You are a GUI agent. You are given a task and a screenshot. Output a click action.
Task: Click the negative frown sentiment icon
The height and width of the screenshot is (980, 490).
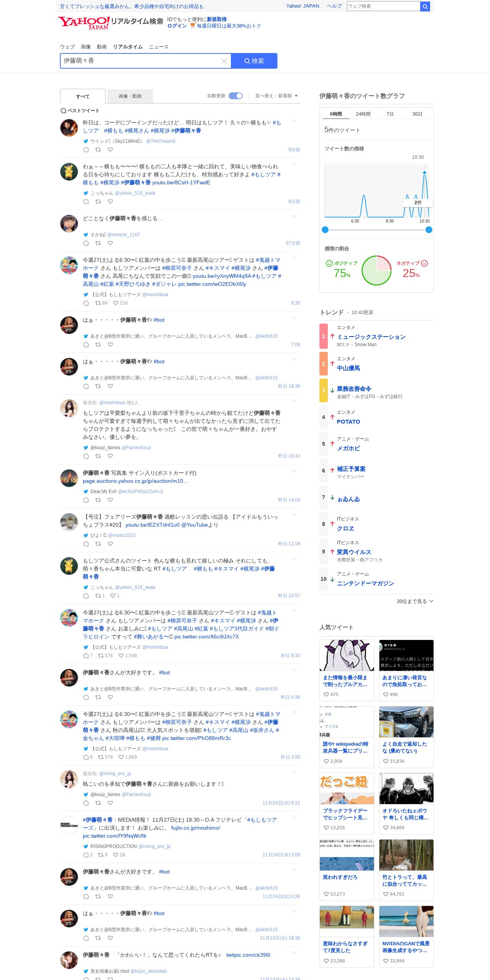point(424,263)
